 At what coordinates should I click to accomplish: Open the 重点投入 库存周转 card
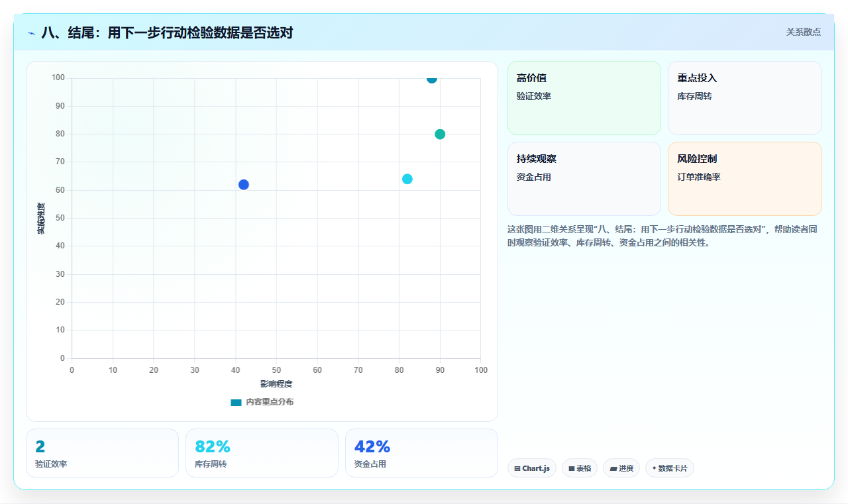745,98
